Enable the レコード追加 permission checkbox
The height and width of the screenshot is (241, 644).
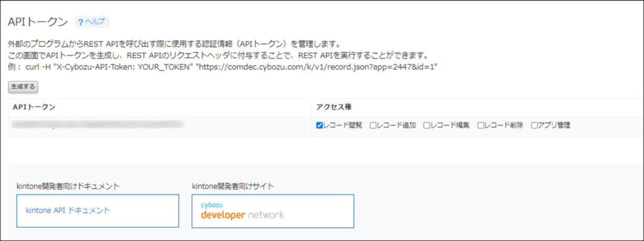click(373, 125)
